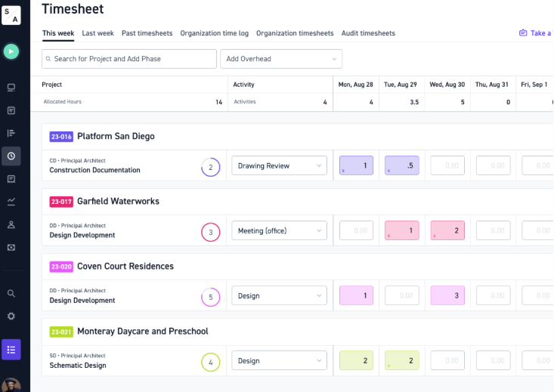The height and width of the screenshot is (392, 554).
Task: Click the Platform San Diego project title
Action: pyautogui.click(x=116, y=136)
